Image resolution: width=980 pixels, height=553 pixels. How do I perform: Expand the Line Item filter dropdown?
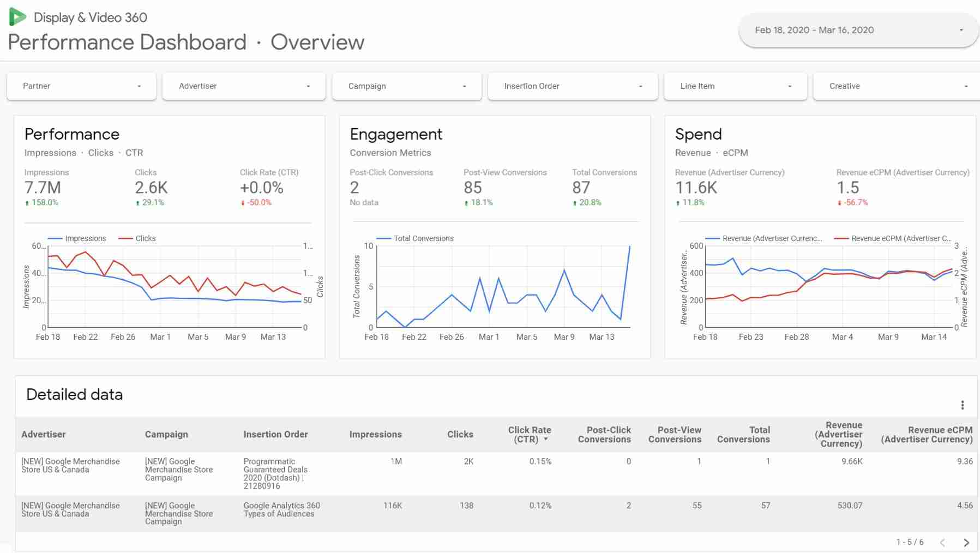click(x=735, y=86)
